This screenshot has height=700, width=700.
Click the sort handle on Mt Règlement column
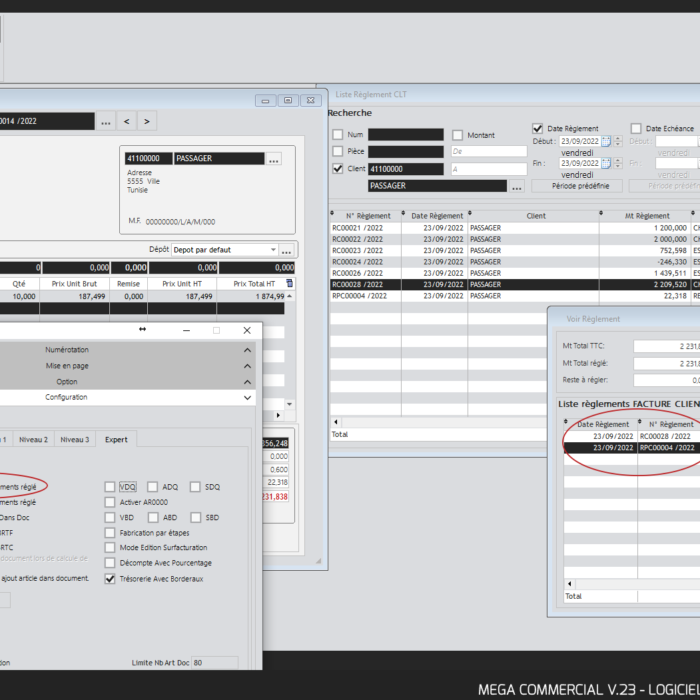coord(601,213)
